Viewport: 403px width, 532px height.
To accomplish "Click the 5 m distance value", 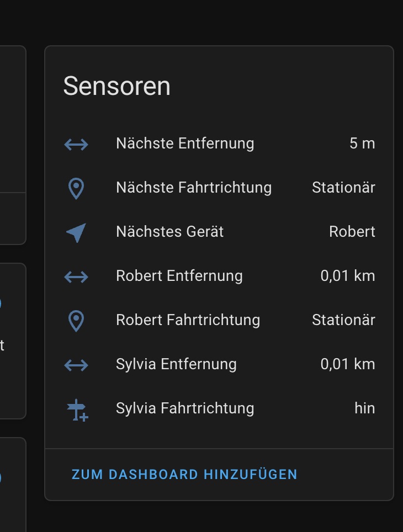I will (362, 143).
